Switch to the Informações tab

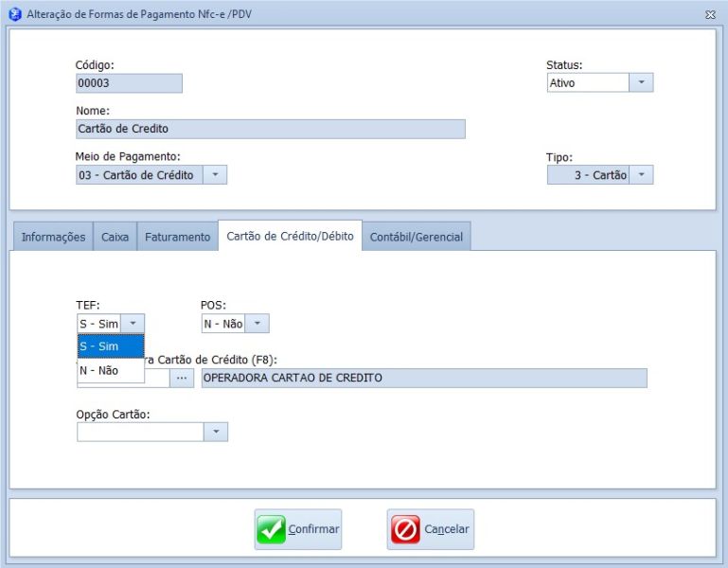point(53,237)
